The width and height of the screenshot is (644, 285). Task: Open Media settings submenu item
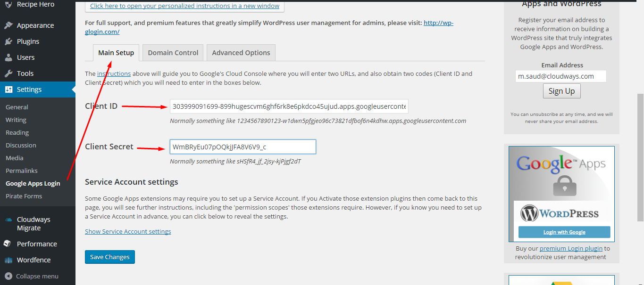tap(15, 158)
